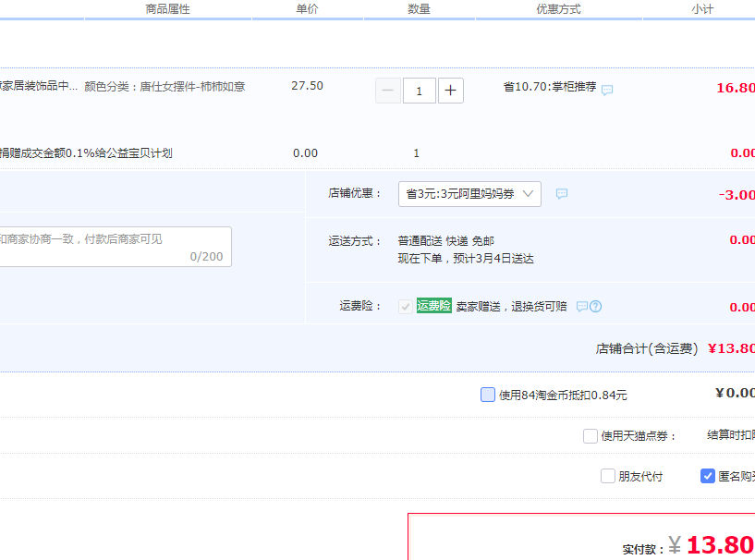Click 普通配送 快递 免邮 shipping text

(445, 241)
